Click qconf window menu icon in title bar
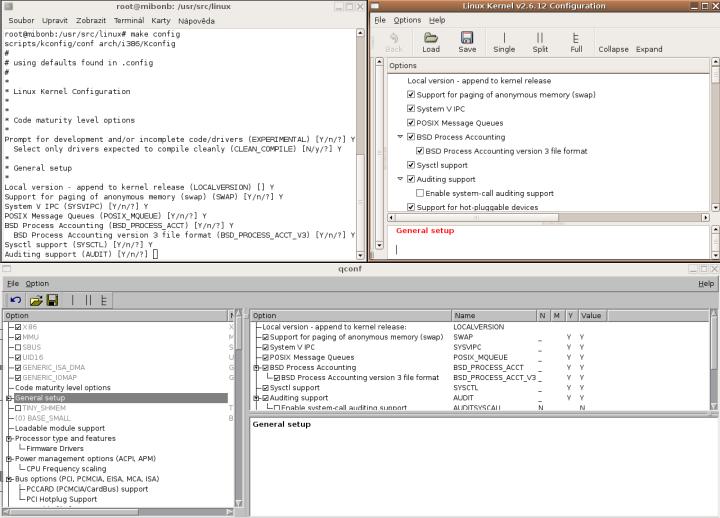This screenshot has height=518, width=720. (x=6, y=269)
